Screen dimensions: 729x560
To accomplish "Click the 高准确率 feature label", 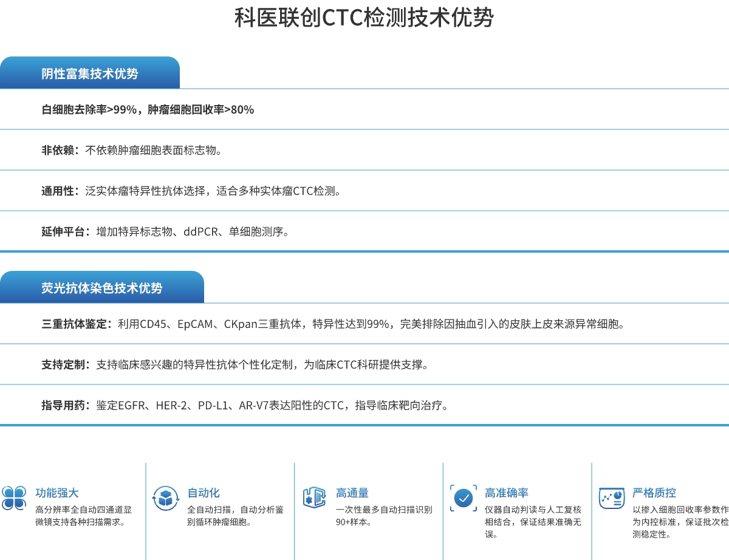I will pyautogui.click(x=508, y=493).
